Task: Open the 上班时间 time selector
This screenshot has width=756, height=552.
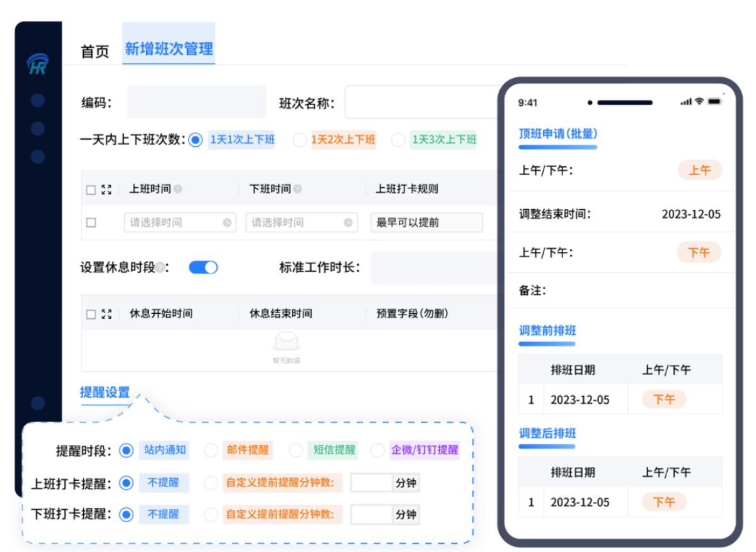Action: point(173,222)
